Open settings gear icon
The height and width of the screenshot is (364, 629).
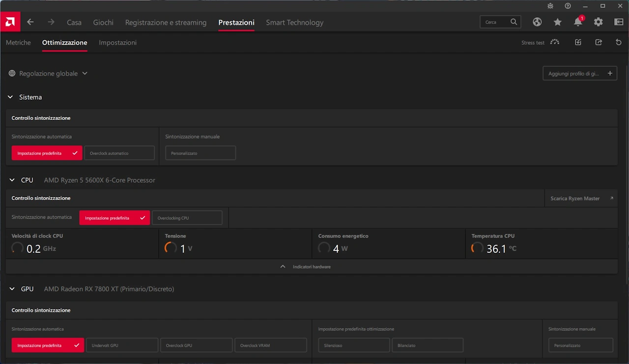tap(598, 22)
